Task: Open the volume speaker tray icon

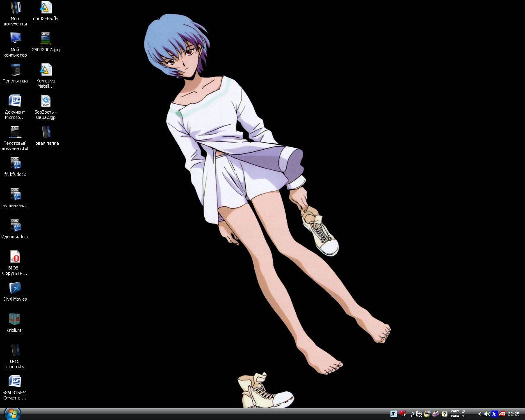Action: point(487,414)
